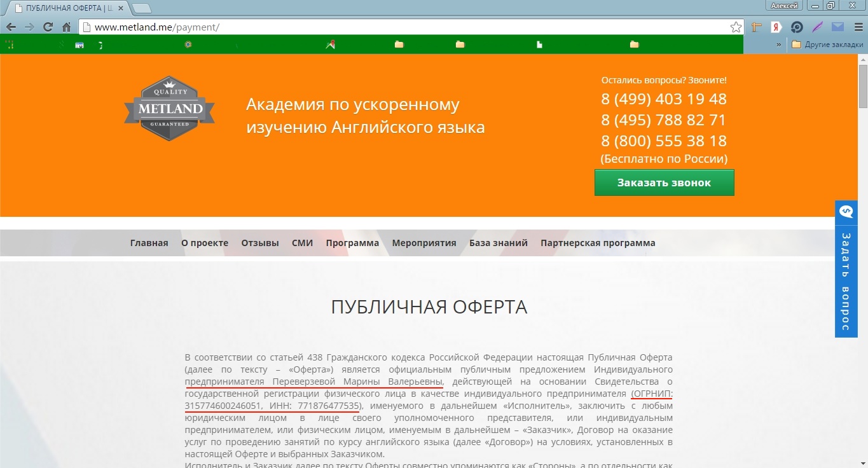
Task: Click the round dark swirl extension icon
Action: pos(797,27)
